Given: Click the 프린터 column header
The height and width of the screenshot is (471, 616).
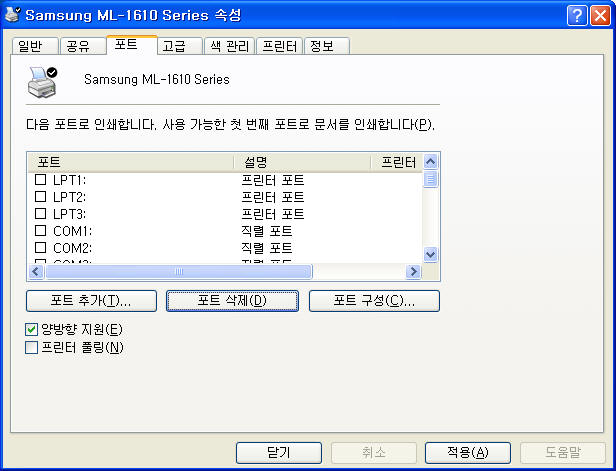Looking at the screenshot, I should [396, 162].
